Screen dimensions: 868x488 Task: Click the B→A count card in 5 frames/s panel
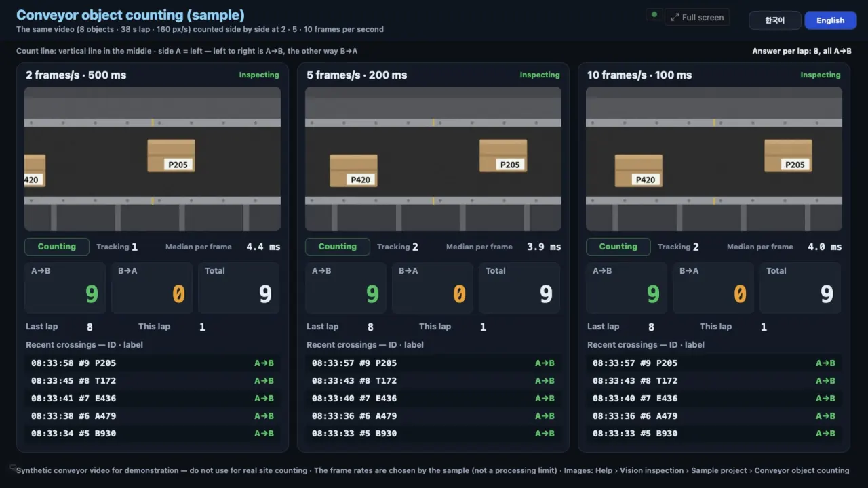tap(433, 288)
